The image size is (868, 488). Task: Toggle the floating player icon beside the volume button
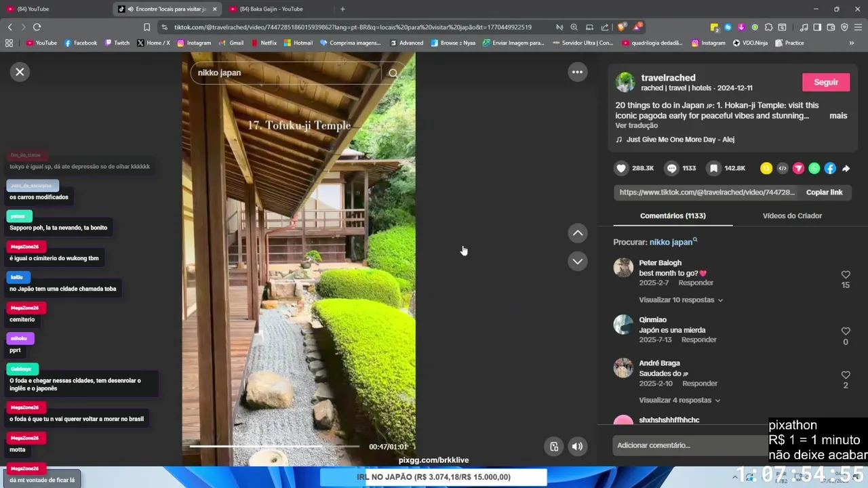tap(554, 446)
